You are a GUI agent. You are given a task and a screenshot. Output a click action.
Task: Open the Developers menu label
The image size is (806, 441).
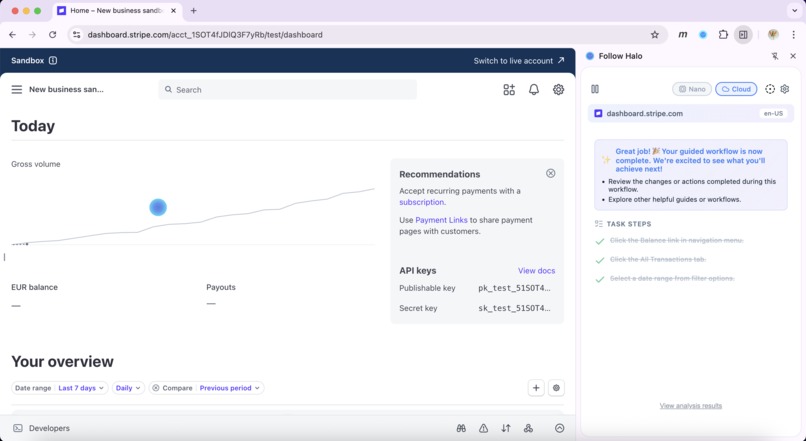(49, 428)
